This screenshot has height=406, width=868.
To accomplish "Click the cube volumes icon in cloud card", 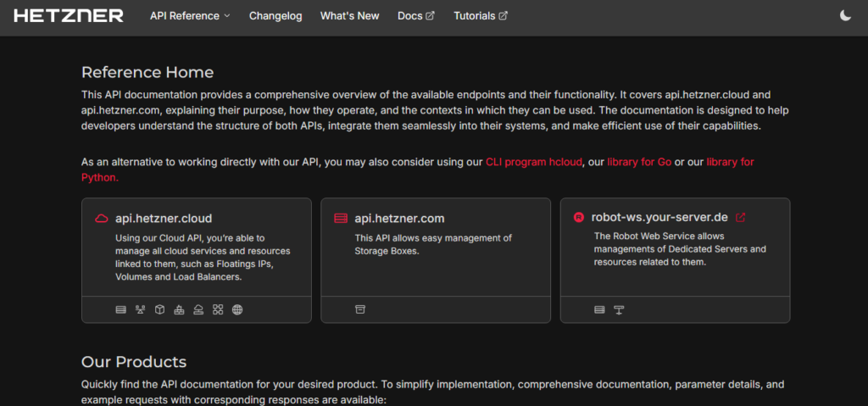I will click(159, 309).
